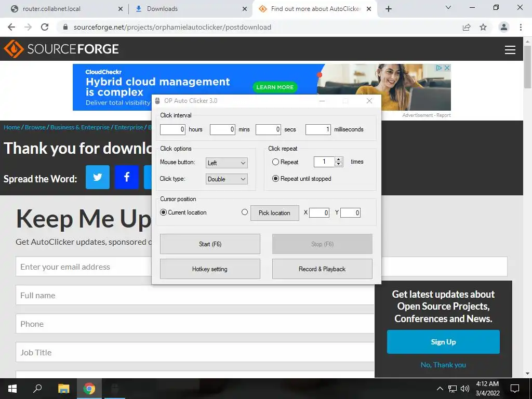Close the CloudCheckr advertisement
532x399 pixels.
(x=447, y=68)
